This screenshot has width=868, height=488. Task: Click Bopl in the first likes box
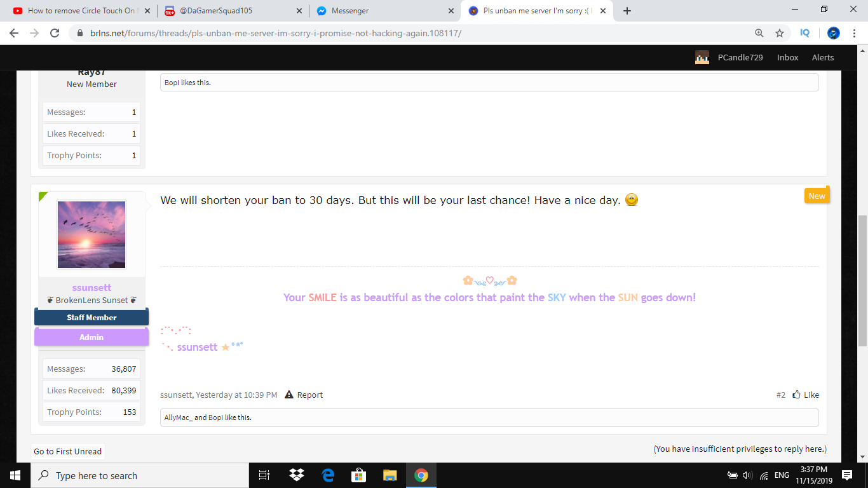click(172, 83)
